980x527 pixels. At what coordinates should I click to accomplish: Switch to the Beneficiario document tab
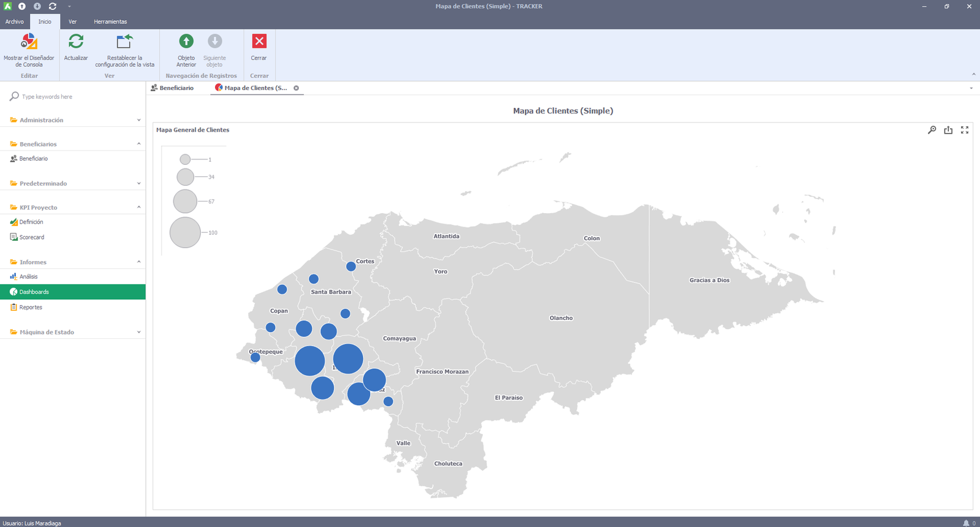pyautogui.click(x=176, y=88)
